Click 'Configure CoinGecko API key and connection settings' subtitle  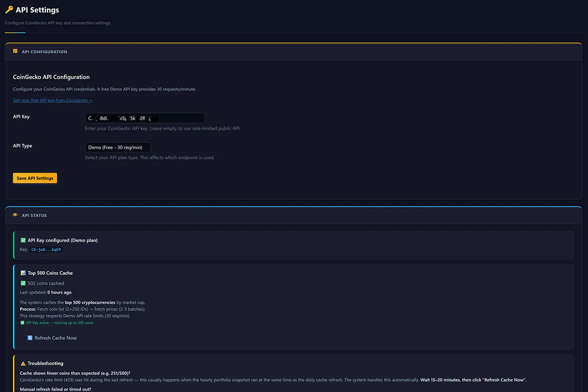[x=58, y=23]
